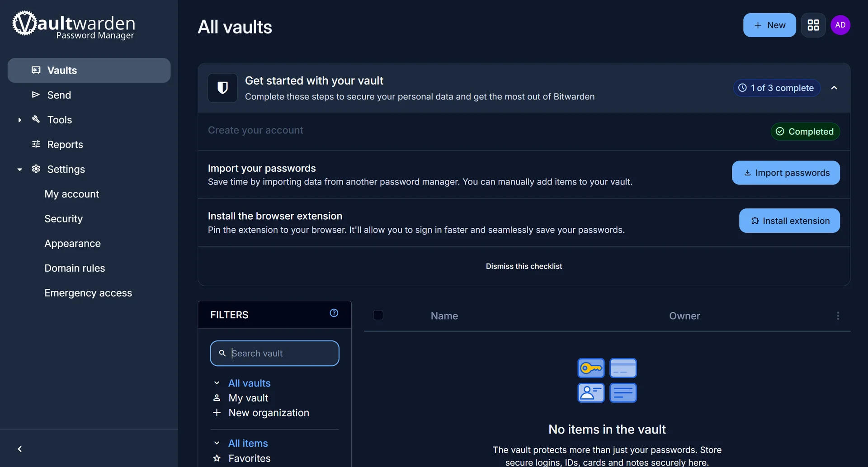Click the filters help question-mark icon
The image size is (868, 467).
coord(334,313)
